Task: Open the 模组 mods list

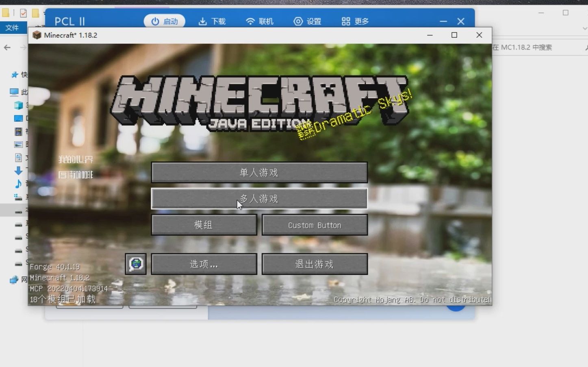Action: (x=204, y=225)
